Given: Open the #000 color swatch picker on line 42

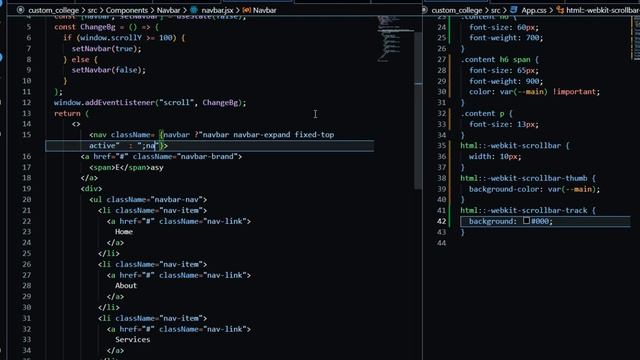Looking at the screenshot, I should (527, 221).
